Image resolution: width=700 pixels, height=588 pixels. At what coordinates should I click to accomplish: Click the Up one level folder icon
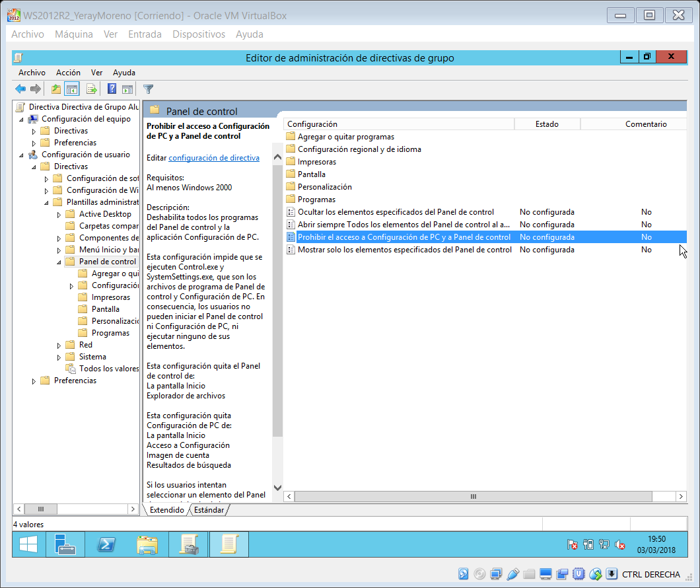pos(56,89)
